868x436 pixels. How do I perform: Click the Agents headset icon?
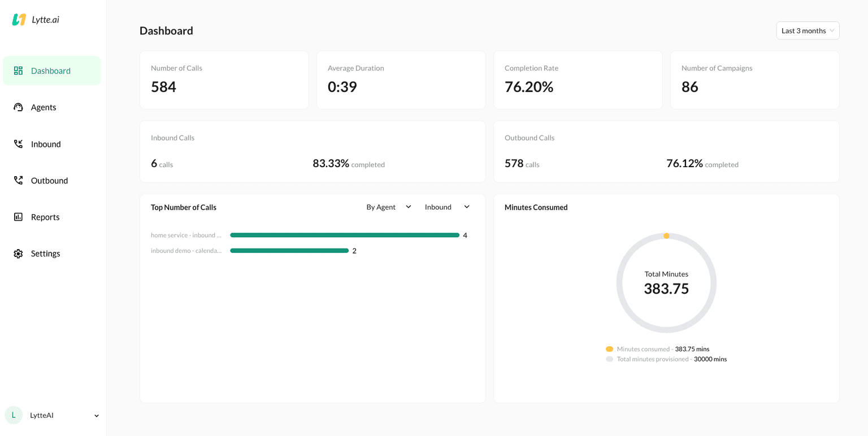(x=18, y=107)
